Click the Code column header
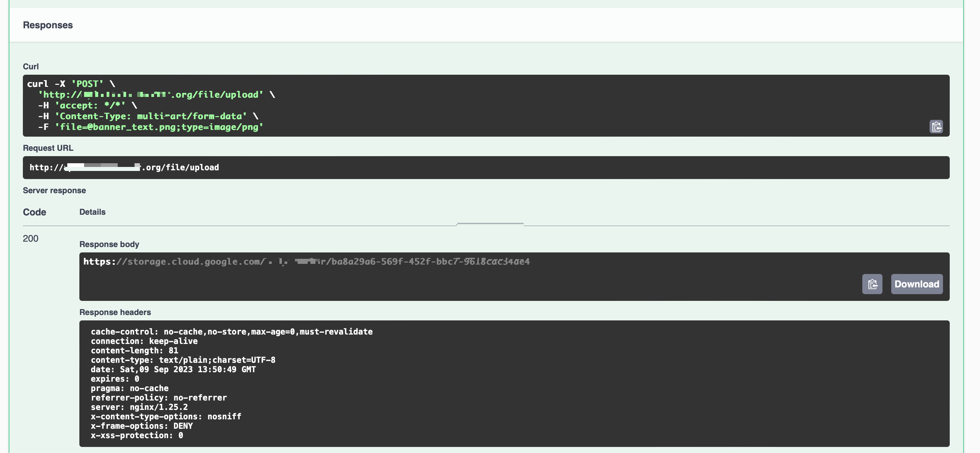This screenshot has width=980, height=453. click(x=34, y=212)
